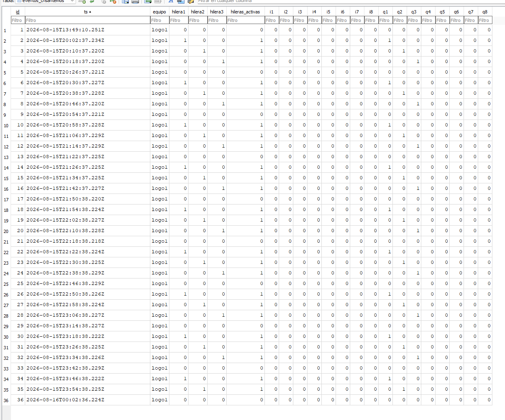This screenshot has height=420, width=505.
Task: Select the q3 column header
Action: [x=414, y=12]
